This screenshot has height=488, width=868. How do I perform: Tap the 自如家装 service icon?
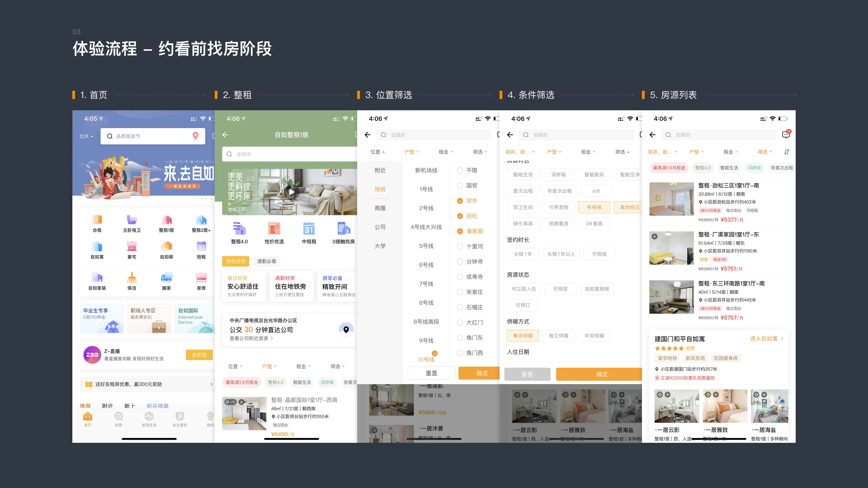tap(97, 277)
